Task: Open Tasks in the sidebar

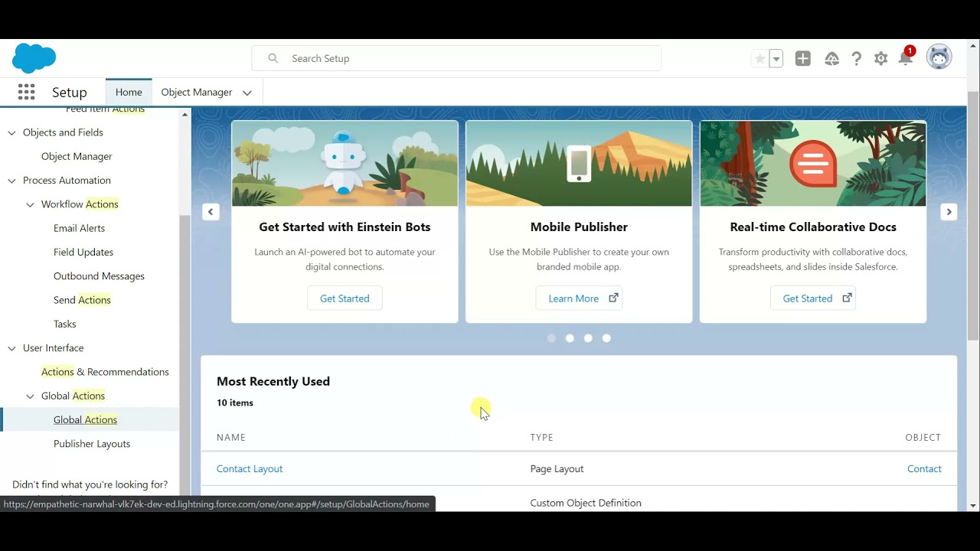Action: pos(64,324)
